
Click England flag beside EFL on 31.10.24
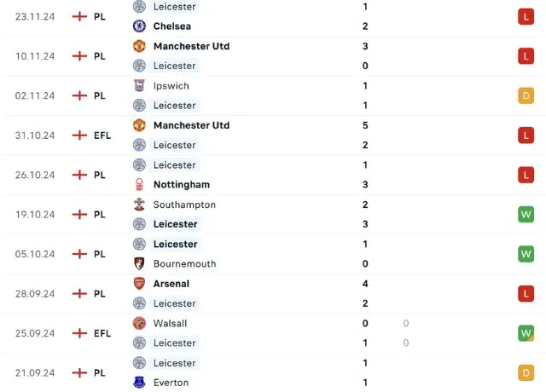(79, 135)
